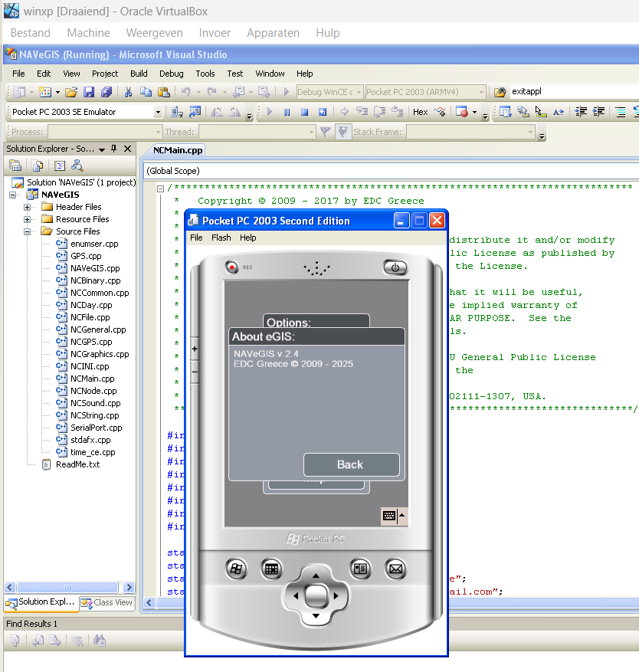Click the Save floppy disk icon
The width and height of the screenshot is (639, 672).
pos(89,92)
